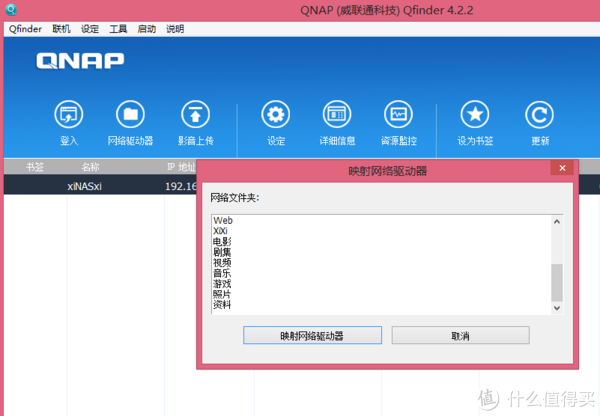Select the 影音上传 media upload icon

click(x=196, y=114)
